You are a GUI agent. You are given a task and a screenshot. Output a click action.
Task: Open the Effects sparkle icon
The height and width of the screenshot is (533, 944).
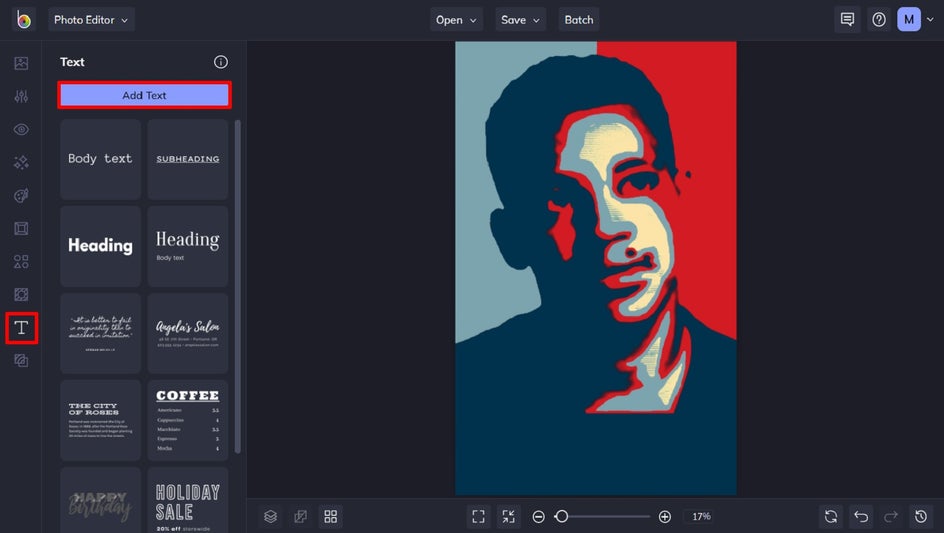pyautogui.click(x=21, y=162)
